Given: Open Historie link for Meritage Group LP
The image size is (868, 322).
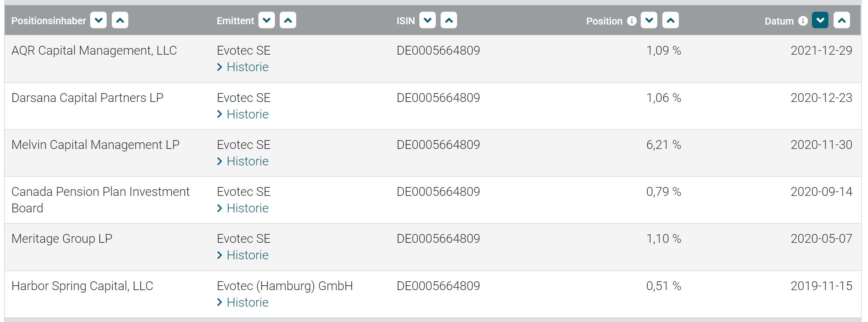Looking at the screenshot, I should tap(247, 255).
